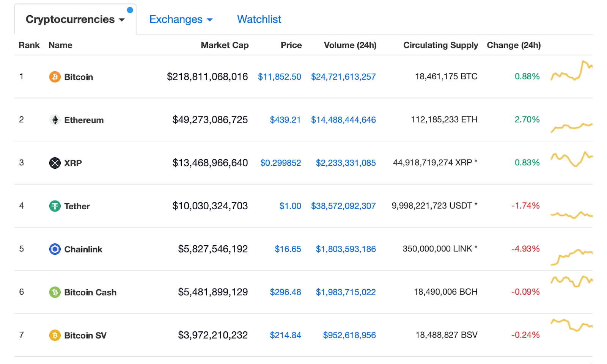
Task: Click the green Tether logo icon
Action: tap(55, 206)
